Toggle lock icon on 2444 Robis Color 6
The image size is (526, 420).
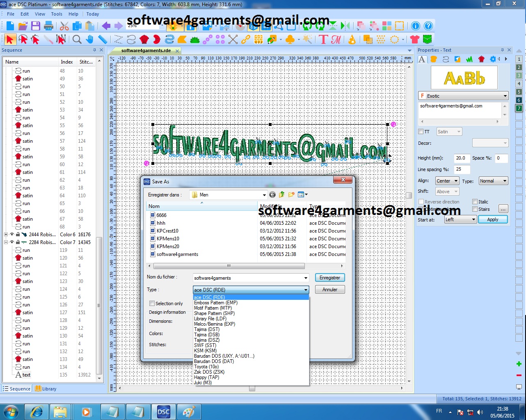pyautogui.click(x=18, y=235)
